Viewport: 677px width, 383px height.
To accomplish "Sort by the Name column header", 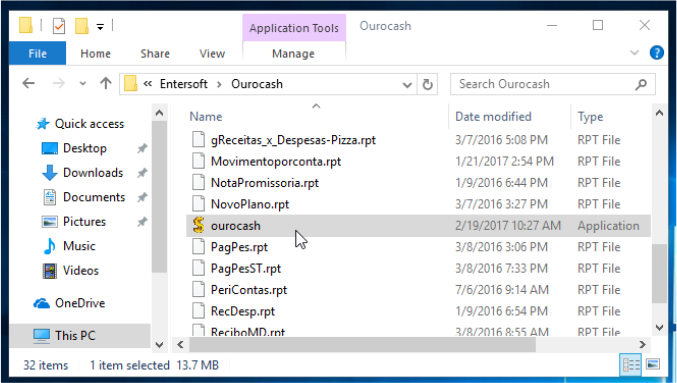I will pyautogui.click(x=206, y=117).
